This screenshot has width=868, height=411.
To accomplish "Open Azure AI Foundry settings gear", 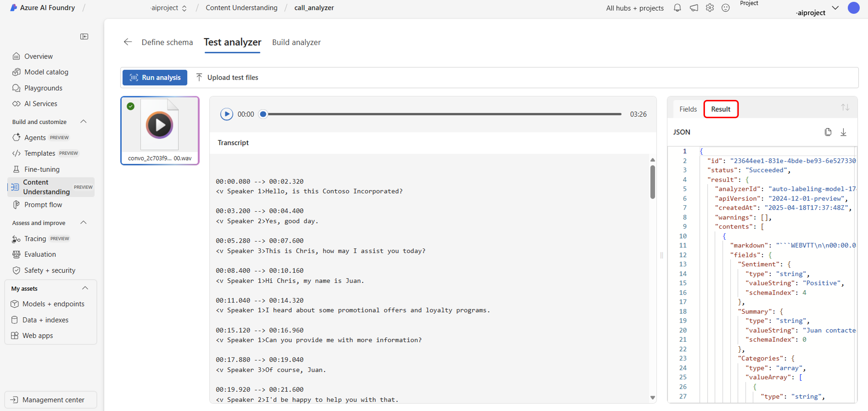I will [x=710, y=8].
